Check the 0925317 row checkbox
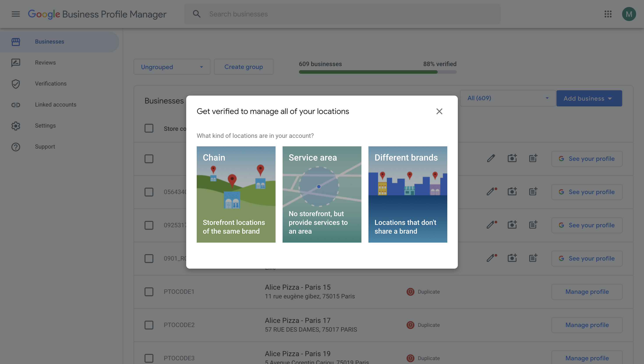The width and height of the screenshot is (644, 364). [x=149, y=225]
